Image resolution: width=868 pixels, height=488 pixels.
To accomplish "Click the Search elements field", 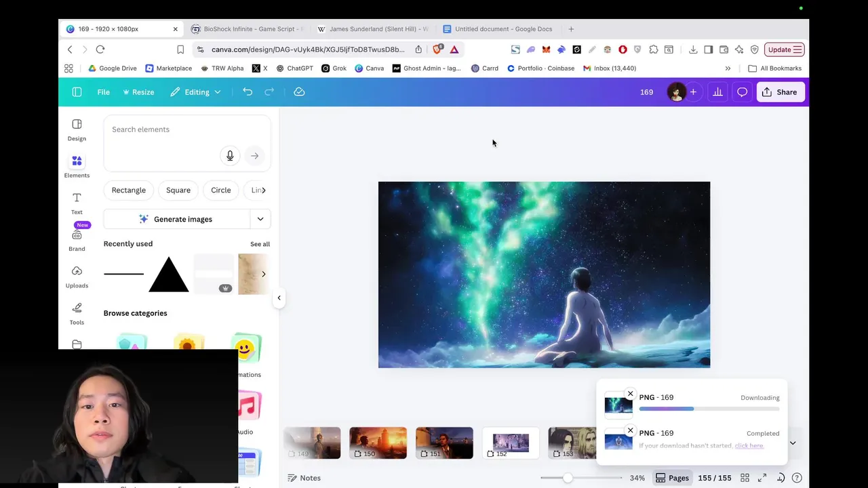I will click(187, 129).
